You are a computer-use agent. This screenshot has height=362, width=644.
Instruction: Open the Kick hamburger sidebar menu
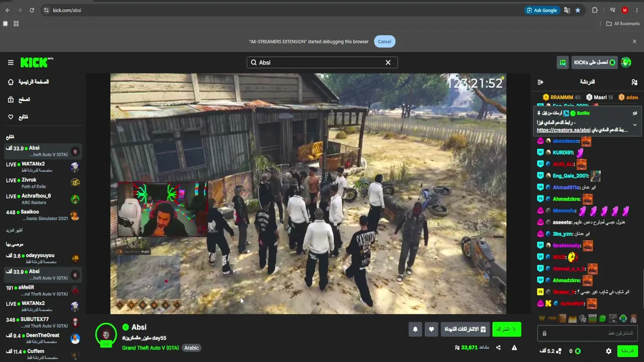(x=11, y=62)
